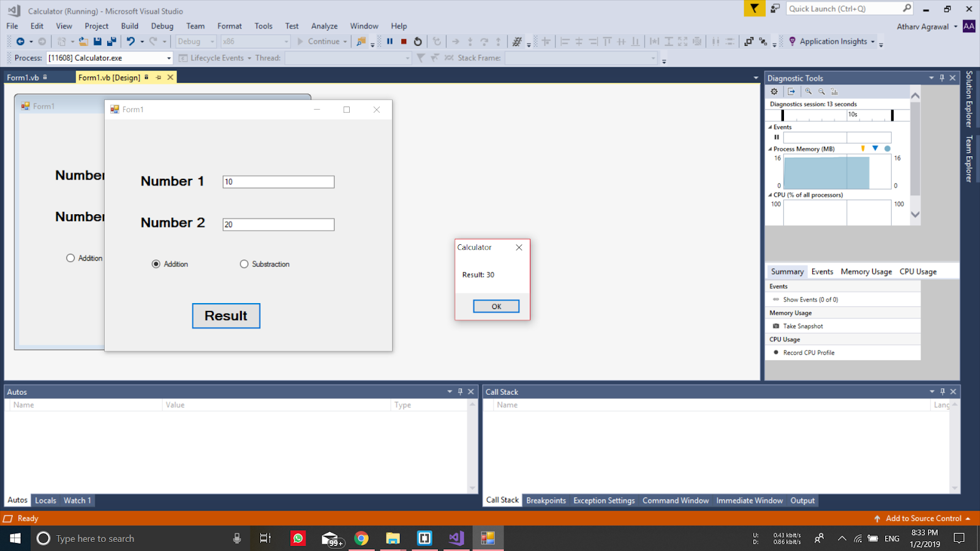980x551 pixels.
Task: Click the Restart debugging icon
Action: pos(417,41)
